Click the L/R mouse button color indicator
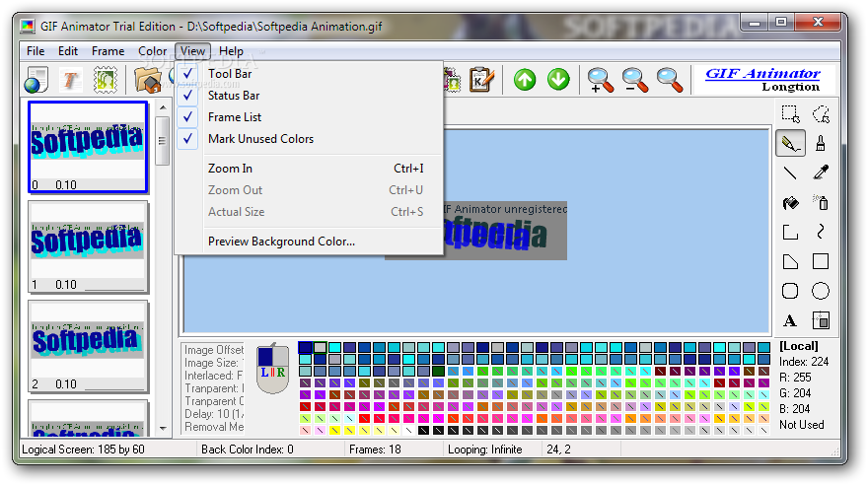The width and height of the screenshot is (868, 485). (273, 369)
